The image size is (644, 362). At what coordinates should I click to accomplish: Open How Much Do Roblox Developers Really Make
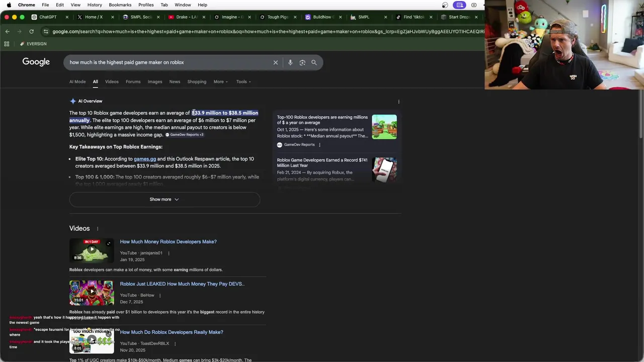coord(172,332)
